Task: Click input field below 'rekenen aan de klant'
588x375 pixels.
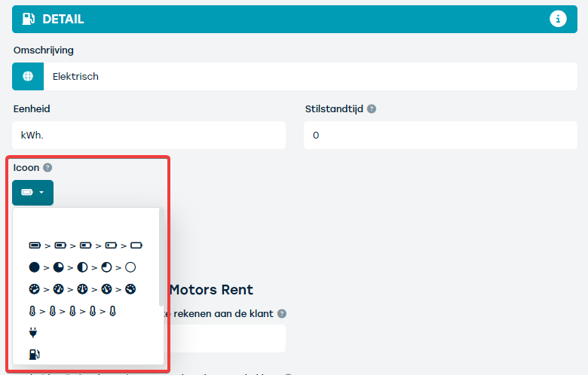Action: click(224, 338)
